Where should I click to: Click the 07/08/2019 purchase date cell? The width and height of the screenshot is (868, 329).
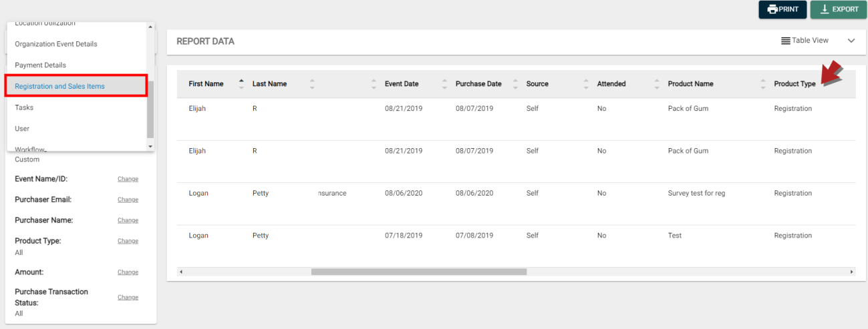pos(474,236)
